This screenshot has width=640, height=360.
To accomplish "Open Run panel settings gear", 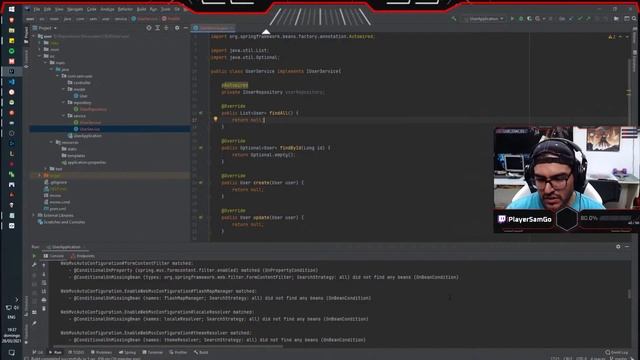I will click(618, 247).
